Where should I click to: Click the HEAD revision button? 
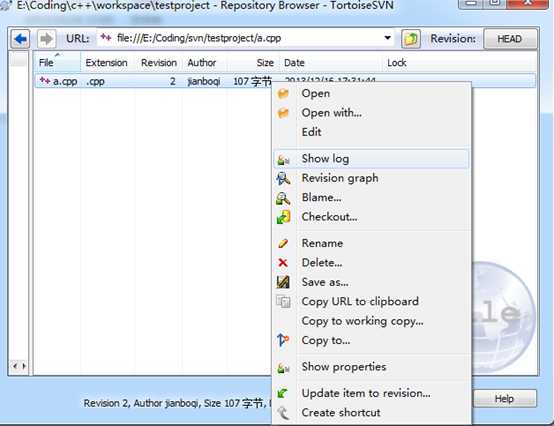[510, 39]
